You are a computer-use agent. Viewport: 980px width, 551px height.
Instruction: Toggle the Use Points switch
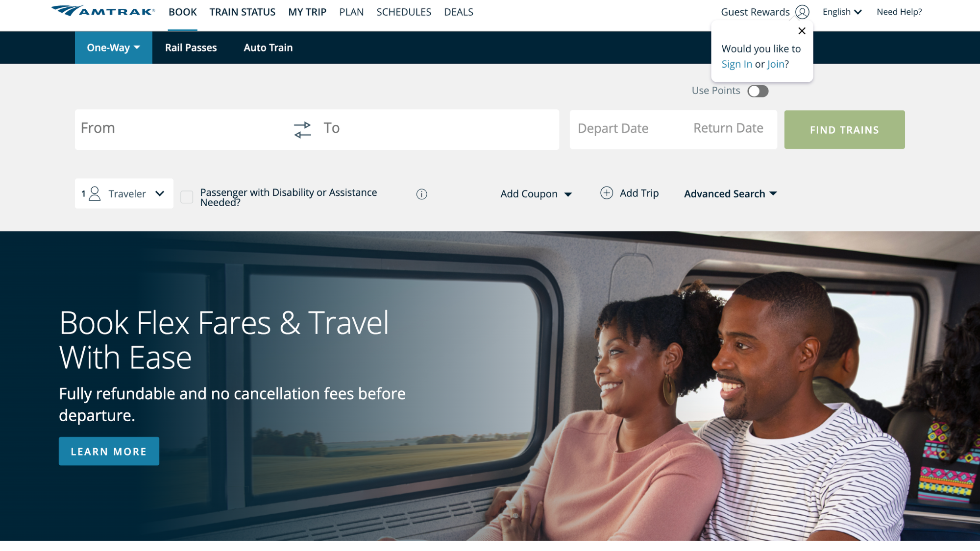[758, 91]
